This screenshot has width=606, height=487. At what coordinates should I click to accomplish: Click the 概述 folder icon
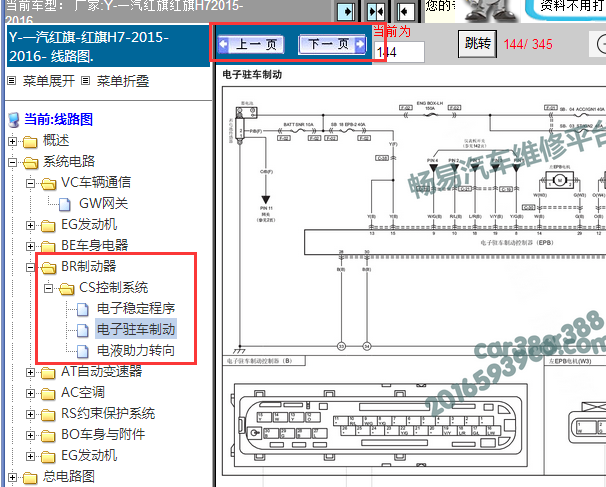click(x=30, y=142)
